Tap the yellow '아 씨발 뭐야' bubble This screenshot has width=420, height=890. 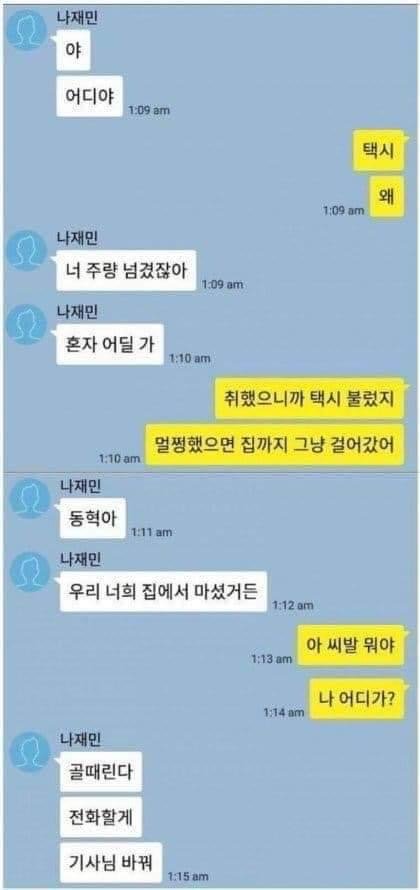(350, 645)
